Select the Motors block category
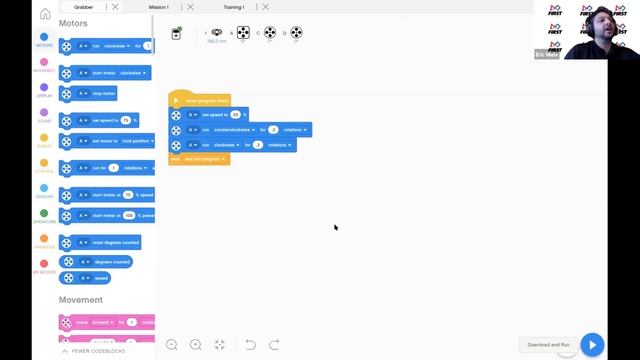Screen dimensions: 640x360 [44, 40]
